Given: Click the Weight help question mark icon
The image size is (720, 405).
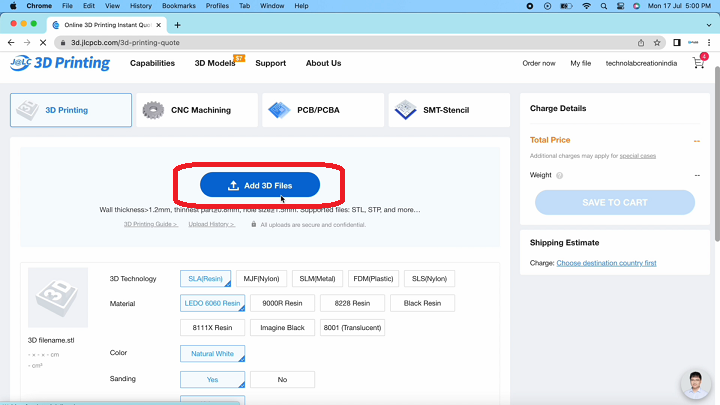Looking at the screenshot, I should point(559,175).
